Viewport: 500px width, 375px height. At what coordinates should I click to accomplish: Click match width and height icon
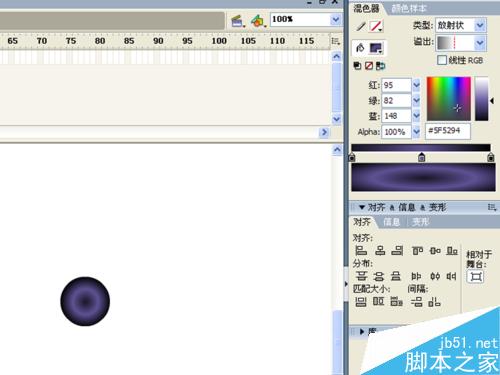396,302
